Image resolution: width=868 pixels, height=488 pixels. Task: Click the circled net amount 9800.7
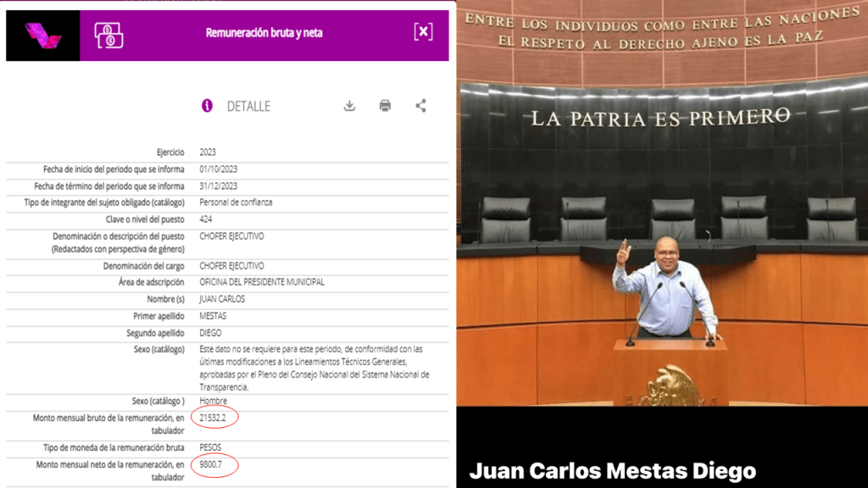(213, 465)
